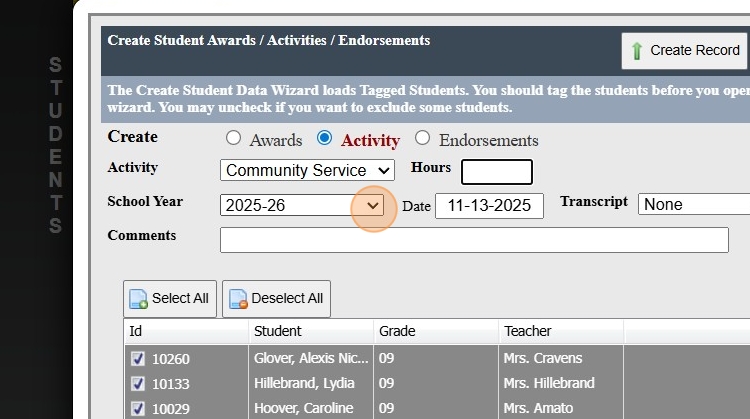Click the Select All document icon
This screenshot has width=750, height=419.
coord(138,299)
